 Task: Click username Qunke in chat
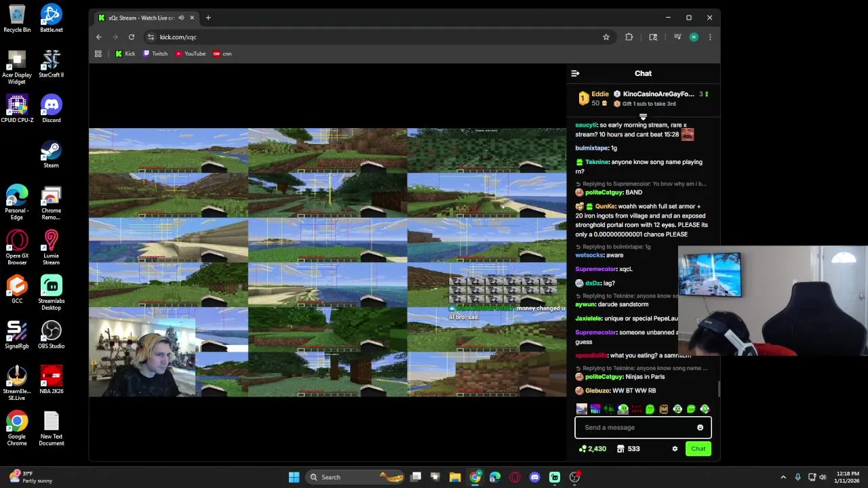click(605, 206)
